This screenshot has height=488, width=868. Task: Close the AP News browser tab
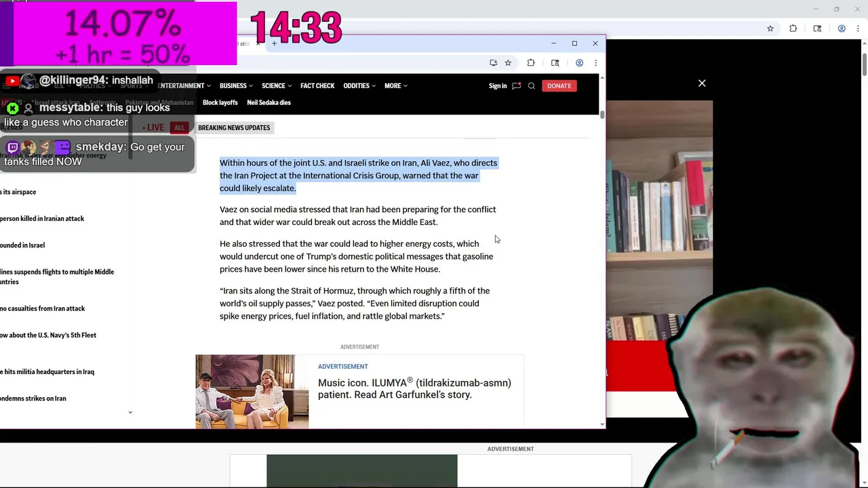258,43
